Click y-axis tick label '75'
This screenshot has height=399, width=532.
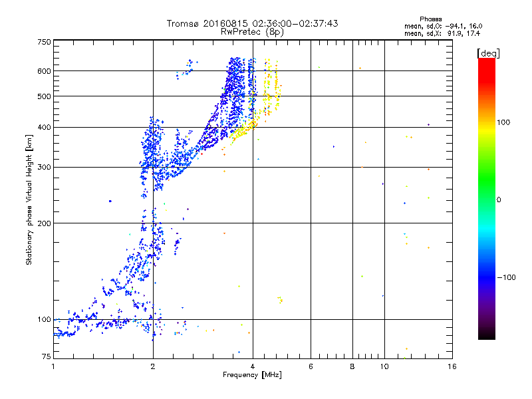(47, 356)
